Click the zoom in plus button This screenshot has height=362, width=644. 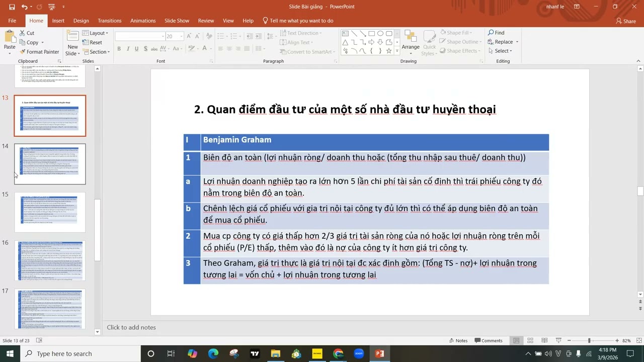[x=617, y=340]
